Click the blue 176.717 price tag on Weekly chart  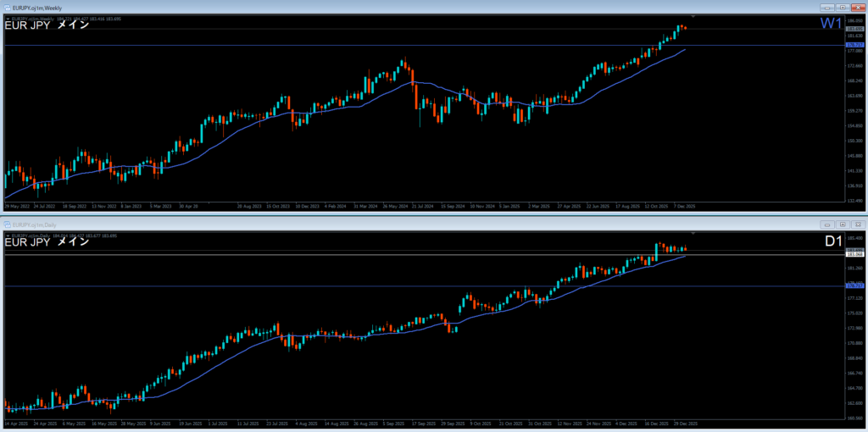tap(854, 45)
